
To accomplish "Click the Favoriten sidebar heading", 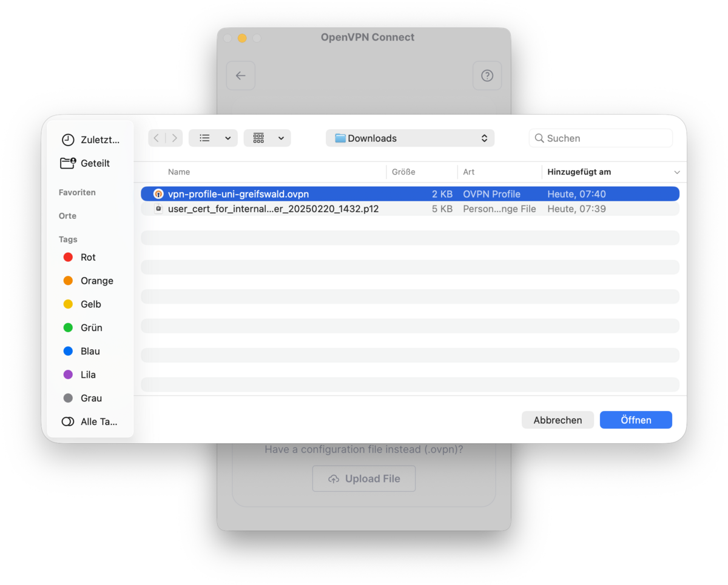I will [77, 192].
